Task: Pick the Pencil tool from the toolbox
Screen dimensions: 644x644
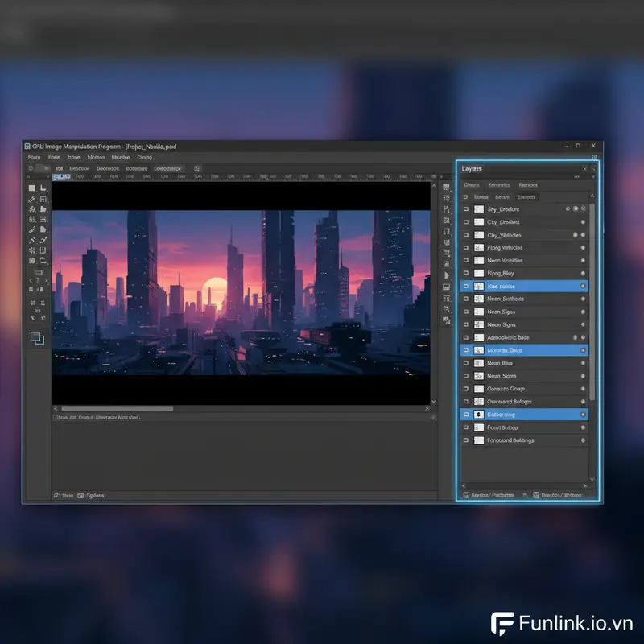Action: pyautogui.click(x=32, y=199)
